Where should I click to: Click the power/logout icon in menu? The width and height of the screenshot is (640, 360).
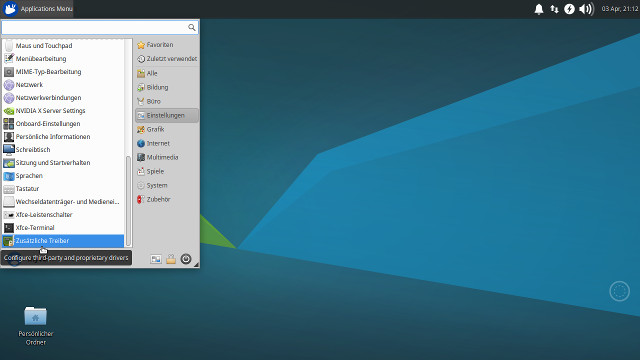click(186, 259)
